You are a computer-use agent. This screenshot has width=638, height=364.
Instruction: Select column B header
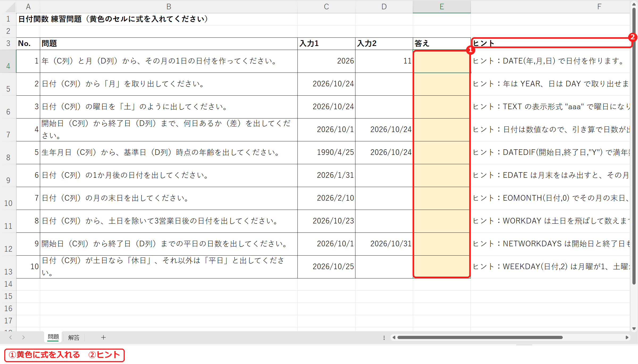click(x=169, y=7)
